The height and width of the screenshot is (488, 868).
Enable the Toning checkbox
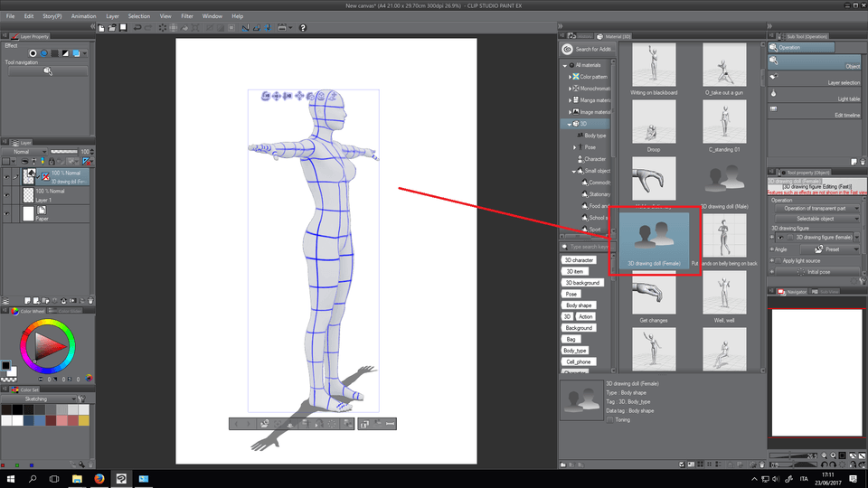(610, 419)
